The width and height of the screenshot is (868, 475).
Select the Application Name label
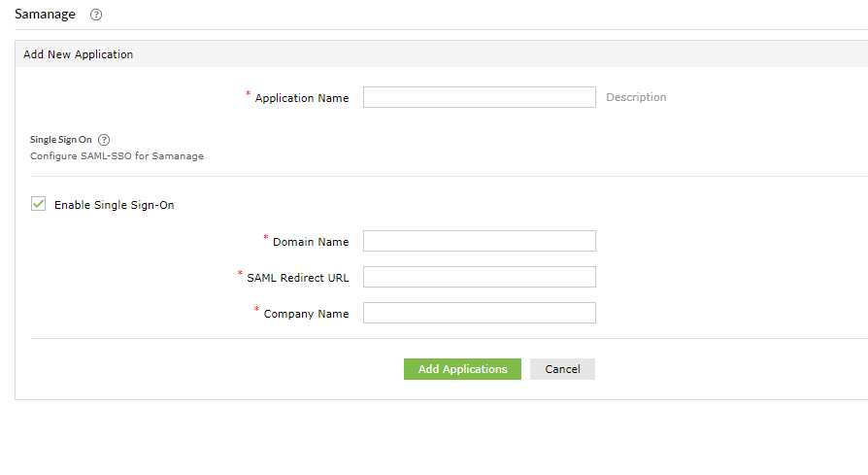302,98
